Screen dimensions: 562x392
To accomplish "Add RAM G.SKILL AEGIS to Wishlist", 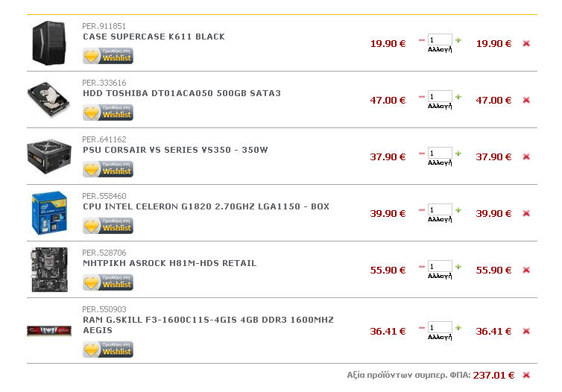I will click(108, 350).
